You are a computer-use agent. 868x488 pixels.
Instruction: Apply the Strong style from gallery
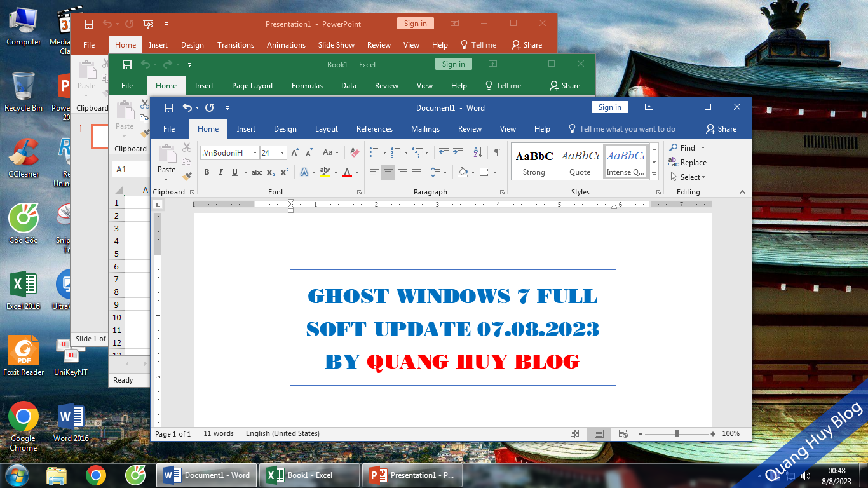pyautogui.click(x=534, y=163)
